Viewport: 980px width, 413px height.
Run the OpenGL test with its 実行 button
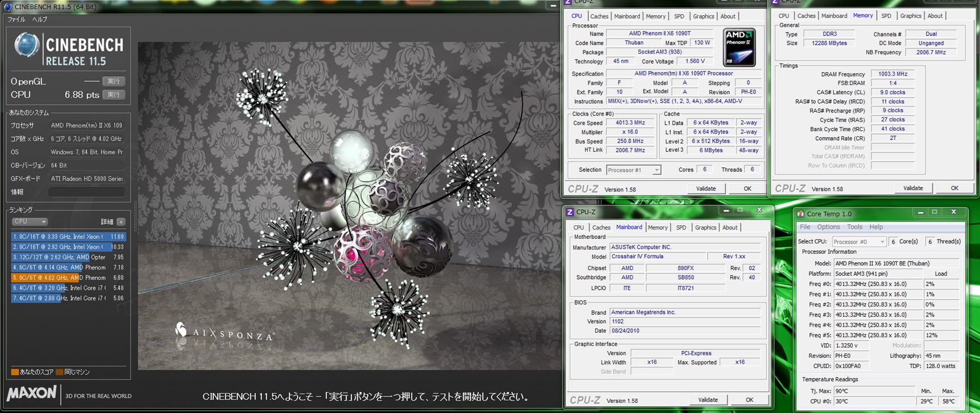coord(114,81)
